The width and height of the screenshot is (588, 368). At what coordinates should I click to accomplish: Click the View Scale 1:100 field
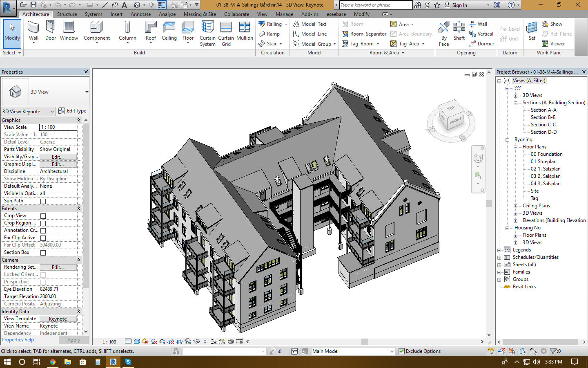pos(58,128)
